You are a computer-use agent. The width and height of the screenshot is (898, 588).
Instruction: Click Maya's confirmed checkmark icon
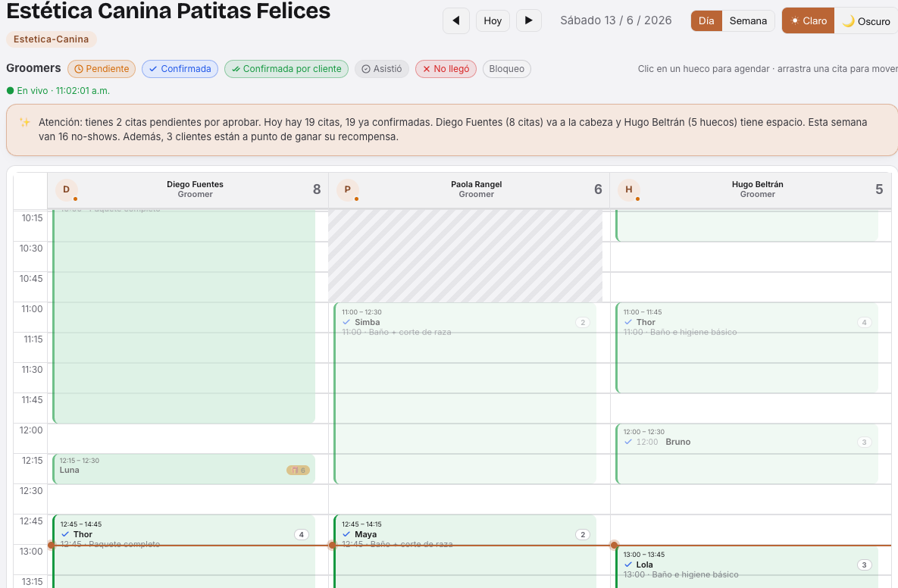point(346,534)
